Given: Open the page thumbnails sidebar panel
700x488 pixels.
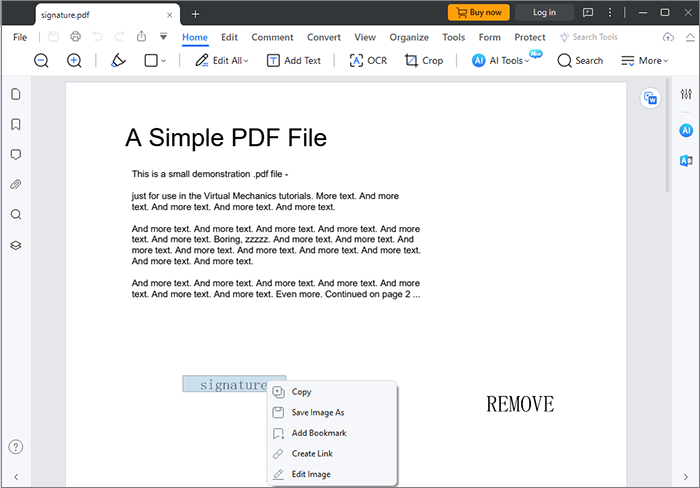Looking at the screenshot, I should tap(16, 94).
